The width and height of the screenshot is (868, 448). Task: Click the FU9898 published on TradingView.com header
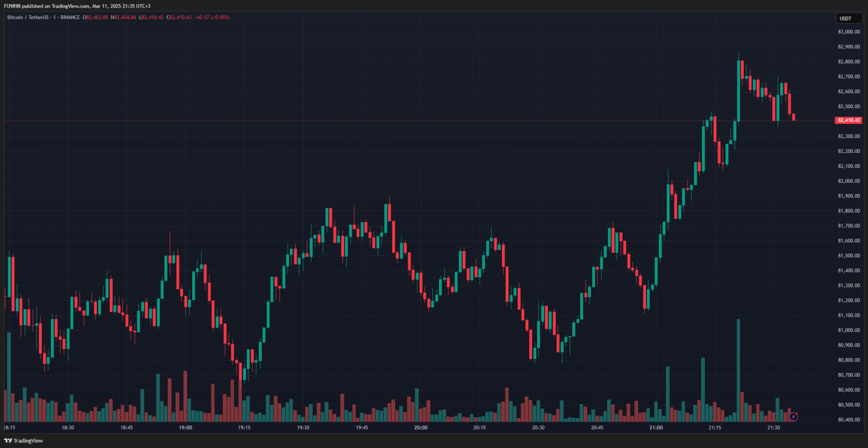point(77,6)
